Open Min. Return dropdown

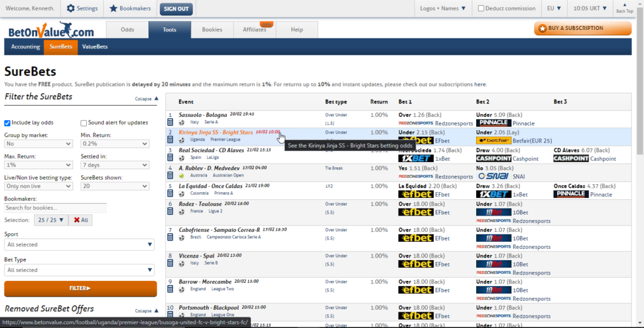[x=114, y=144]
